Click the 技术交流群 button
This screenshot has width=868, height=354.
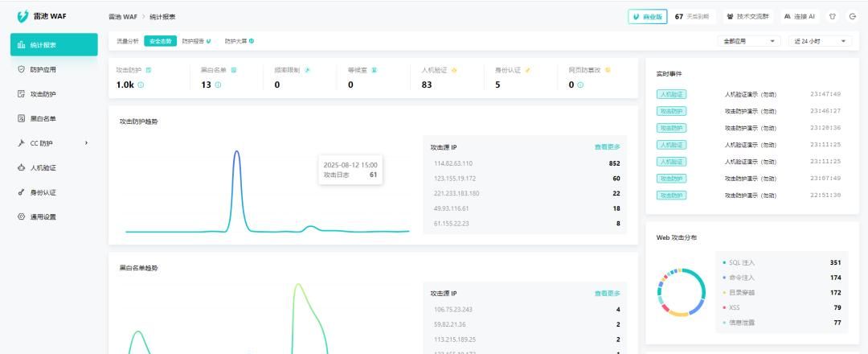(748, 17)
